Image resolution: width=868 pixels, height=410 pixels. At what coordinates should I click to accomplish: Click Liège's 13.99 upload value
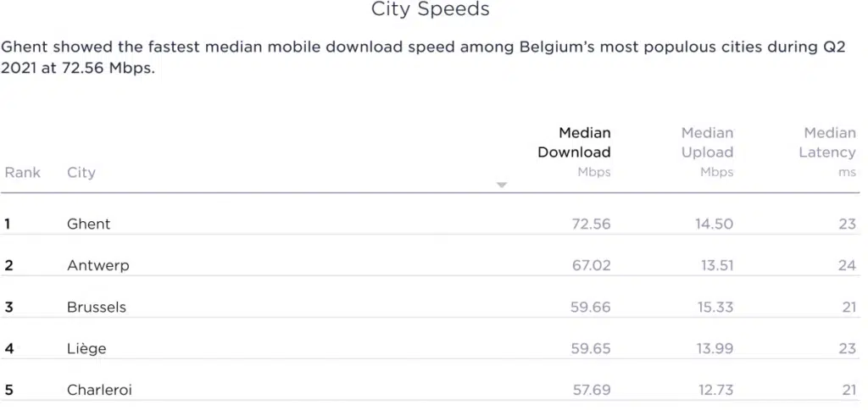point(715,348)
